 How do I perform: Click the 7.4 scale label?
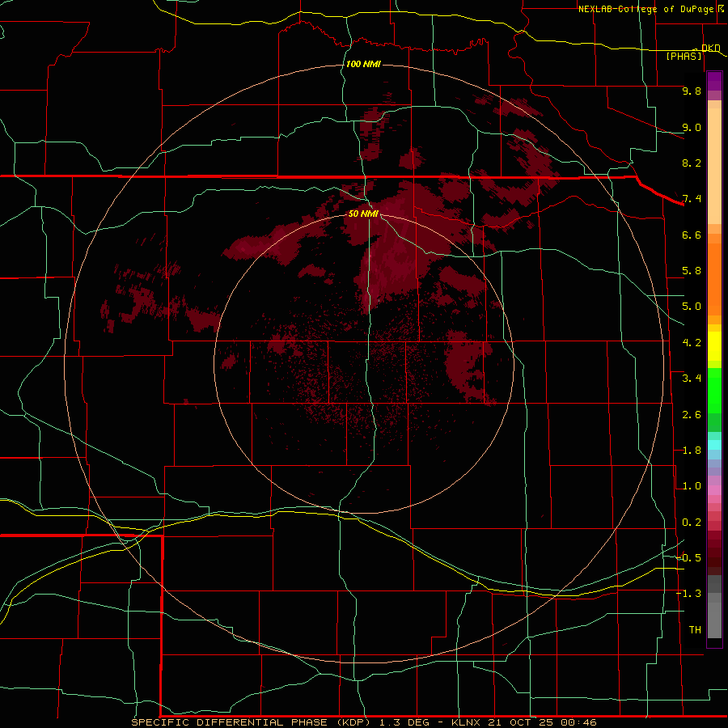click(x=692, y=199)
